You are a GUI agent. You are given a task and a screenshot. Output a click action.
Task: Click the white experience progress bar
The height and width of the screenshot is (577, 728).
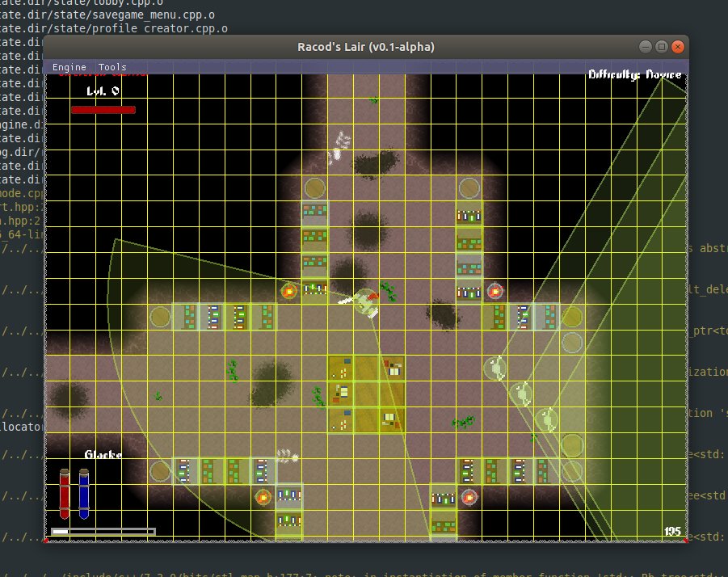point(103,531)
